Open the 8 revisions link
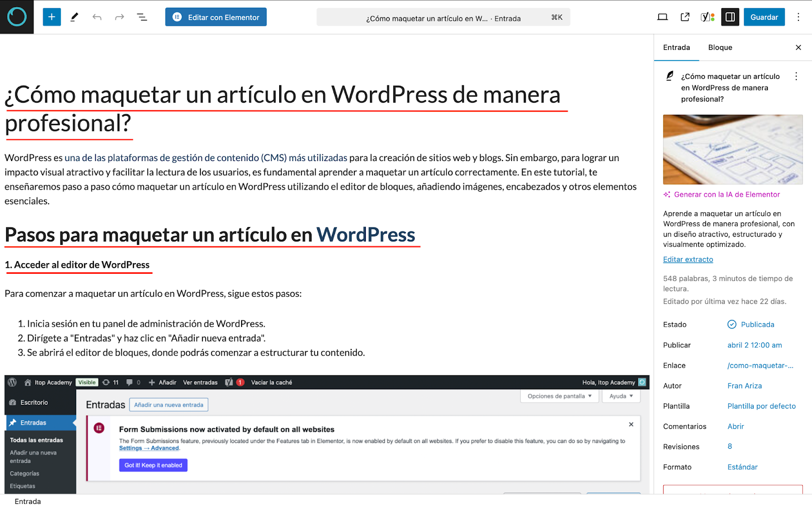The height and width of the screenshot is (508, 812). (x=730, y=446)
